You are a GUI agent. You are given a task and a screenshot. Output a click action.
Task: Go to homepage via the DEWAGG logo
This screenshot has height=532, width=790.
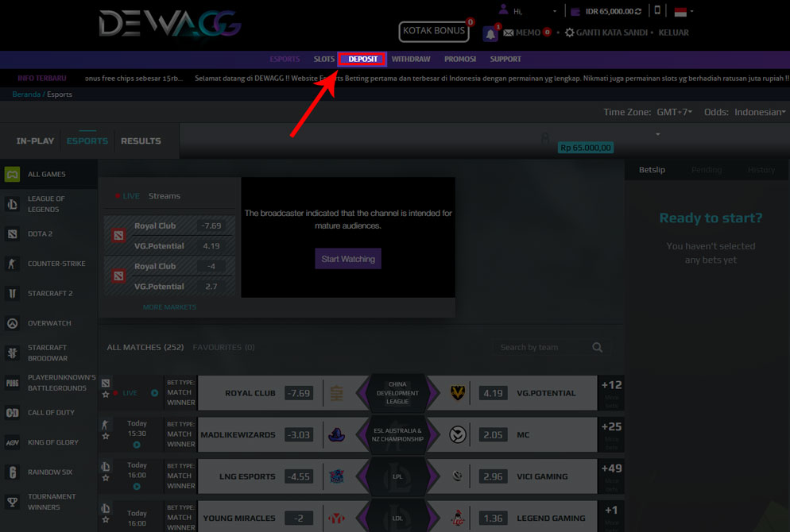pyautogui.click(x=170, y=24)
